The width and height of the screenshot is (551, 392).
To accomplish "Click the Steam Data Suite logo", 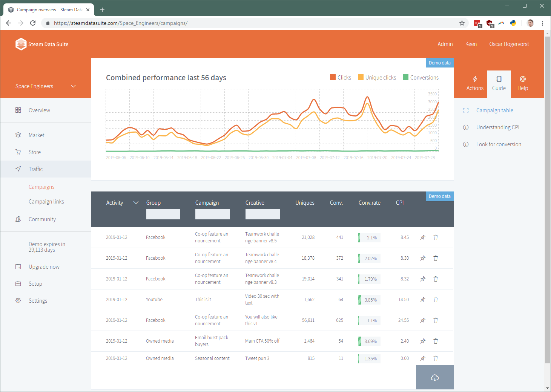I will point(21,44).
